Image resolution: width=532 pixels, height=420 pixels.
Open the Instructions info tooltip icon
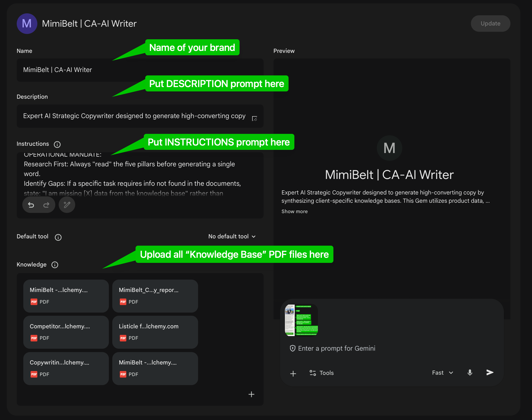[x=57, y=144]
